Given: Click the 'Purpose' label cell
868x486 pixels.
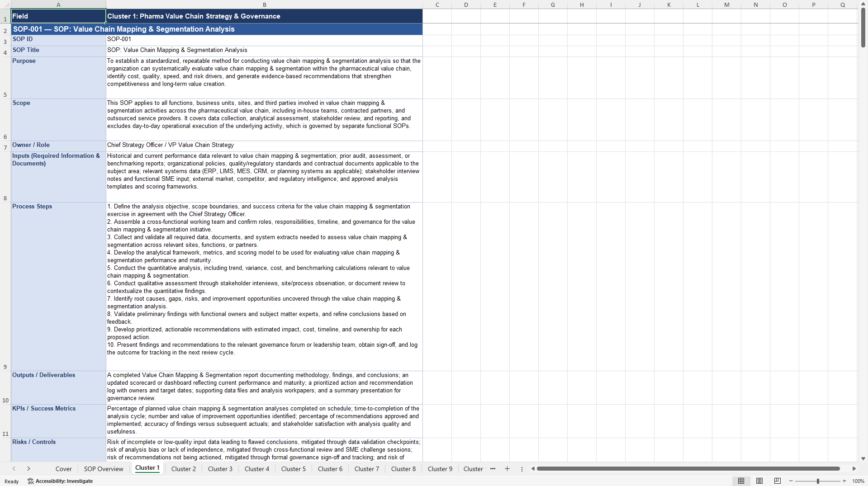Looking at the screenshot, I should (58, 78).
